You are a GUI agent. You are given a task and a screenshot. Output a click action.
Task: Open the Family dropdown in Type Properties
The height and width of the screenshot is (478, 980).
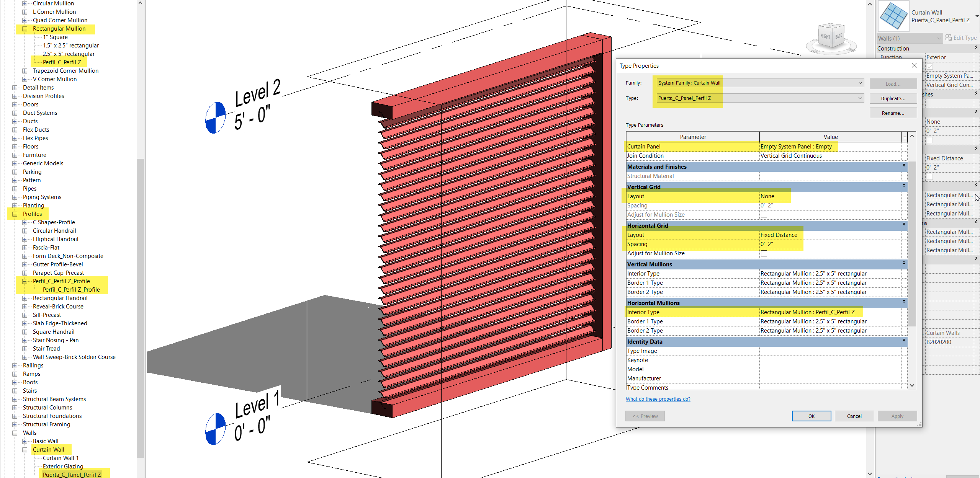click(x=860, y=83)
